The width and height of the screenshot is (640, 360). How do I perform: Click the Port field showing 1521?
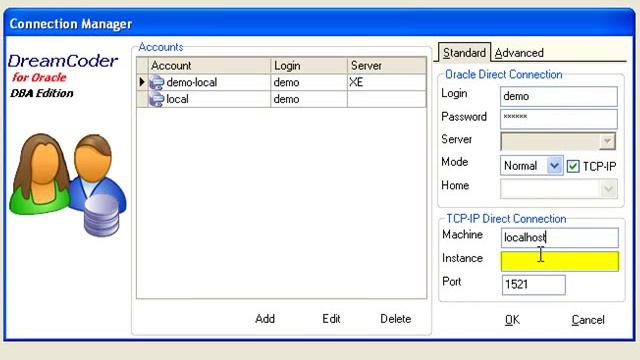pos(533,284)
